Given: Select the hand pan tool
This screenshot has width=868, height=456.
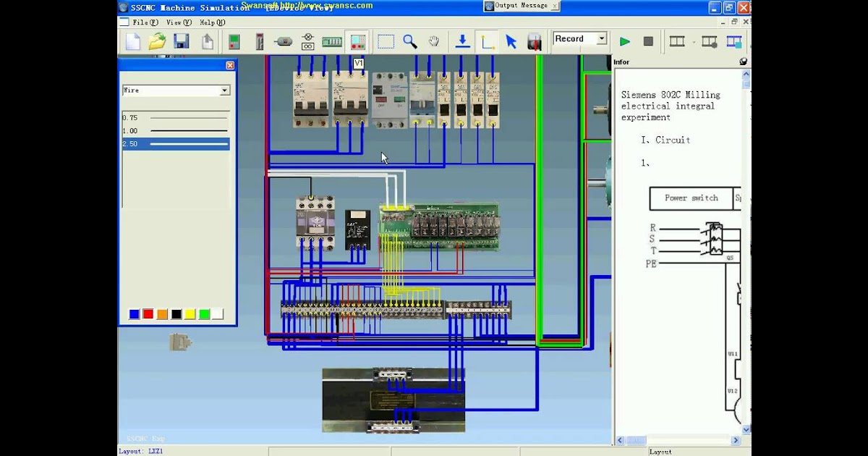Looking at the screenshot, I should (434, 41).
